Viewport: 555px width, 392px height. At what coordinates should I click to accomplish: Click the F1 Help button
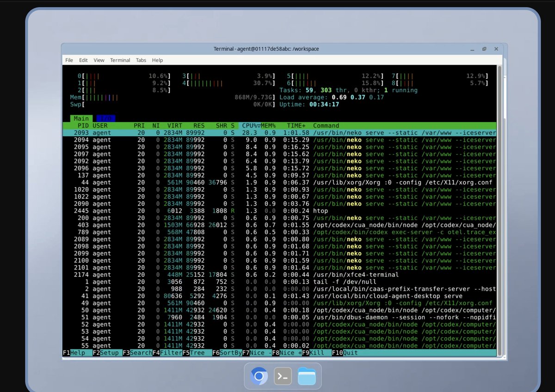click(x=77, y=353)
